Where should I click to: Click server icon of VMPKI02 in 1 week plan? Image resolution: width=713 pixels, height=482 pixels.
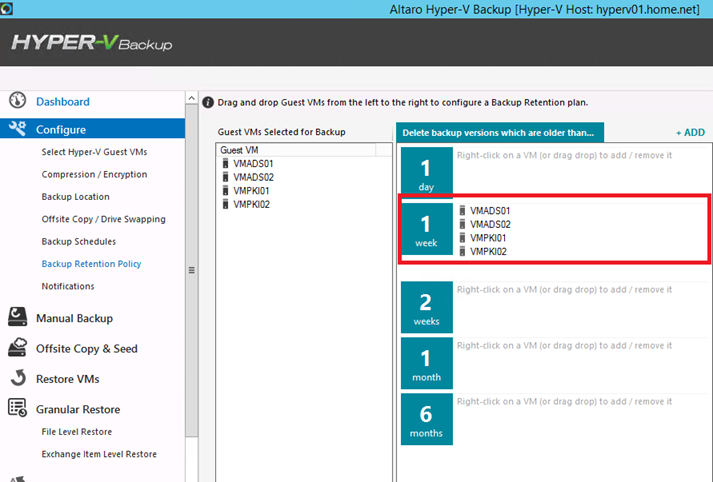tap(462, 251)
